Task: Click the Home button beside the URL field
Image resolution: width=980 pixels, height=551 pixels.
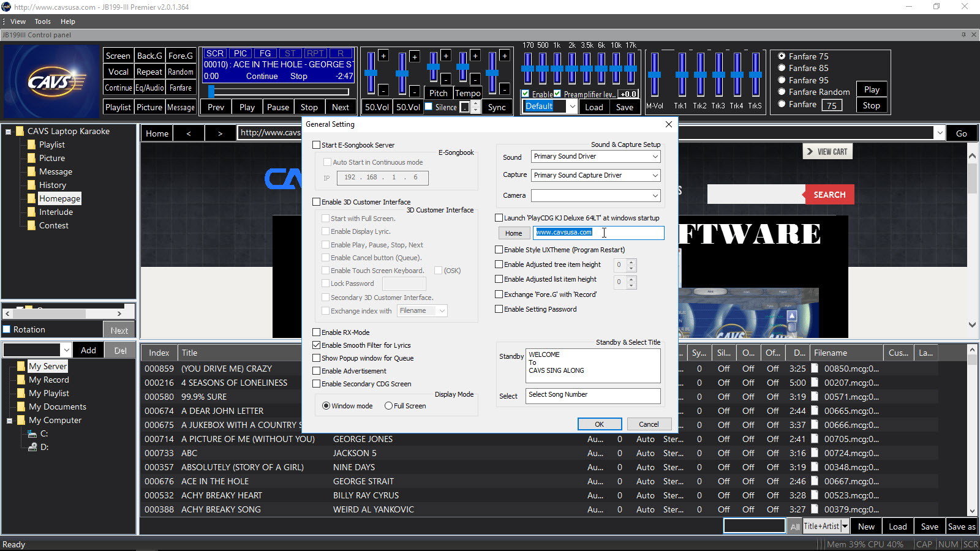Action: (513, 233)
